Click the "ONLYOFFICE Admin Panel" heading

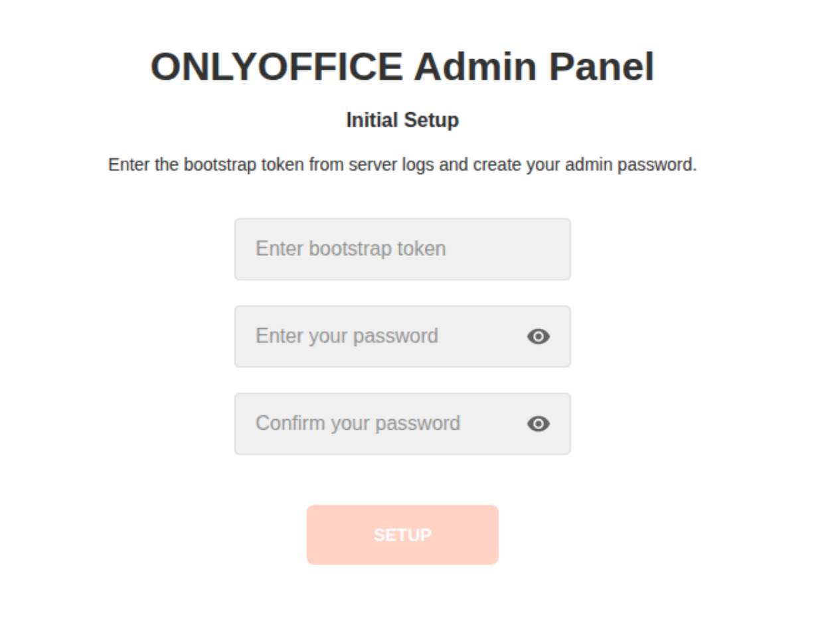[402, 66]
